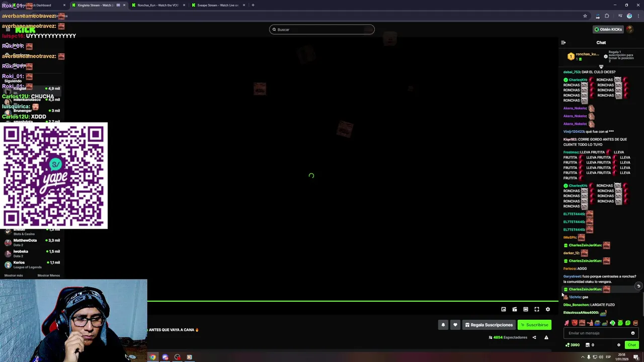Viewport: 644px width, 362px height.
Task: Open Kerios channel in sidebar
Action: point(32,264)
